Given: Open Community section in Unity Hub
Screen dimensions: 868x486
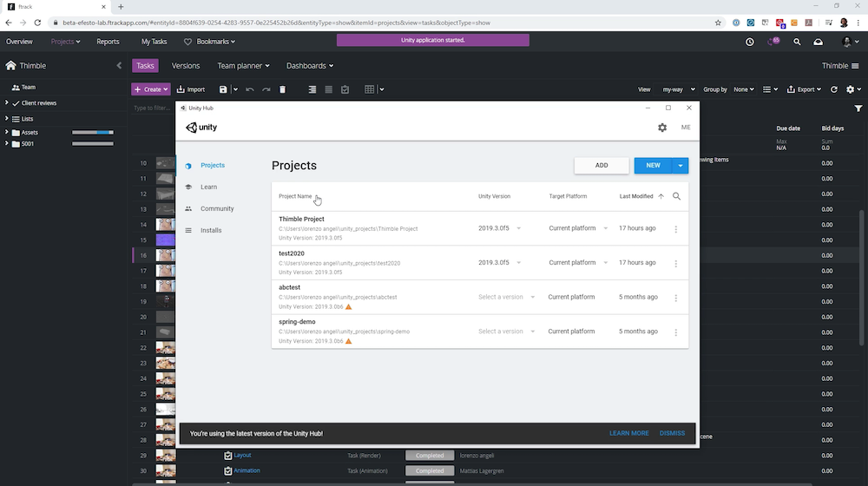Looking at the screenshot, I should 217,208.
